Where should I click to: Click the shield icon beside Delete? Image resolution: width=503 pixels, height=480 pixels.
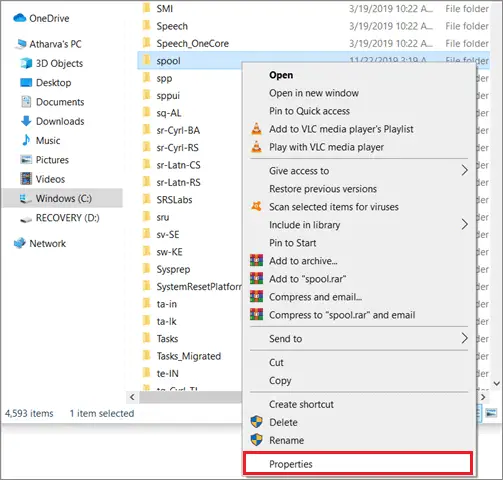pyautogui.click(x=256, y=422)
